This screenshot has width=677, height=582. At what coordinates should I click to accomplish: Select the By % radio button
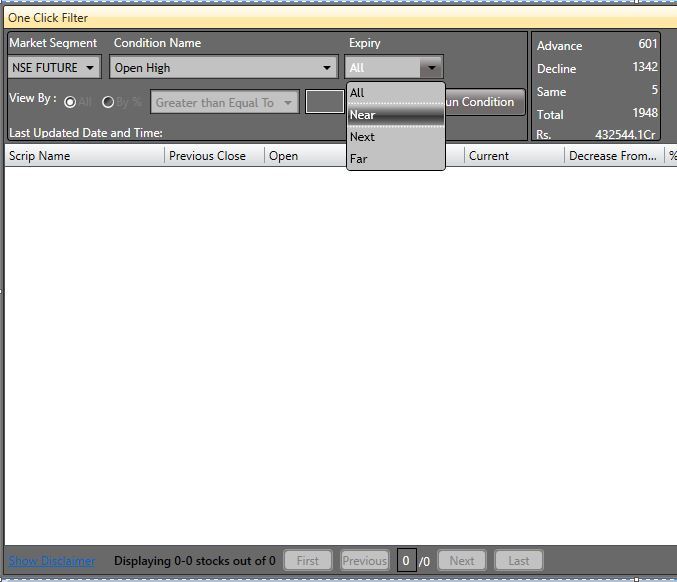[108, 102]
